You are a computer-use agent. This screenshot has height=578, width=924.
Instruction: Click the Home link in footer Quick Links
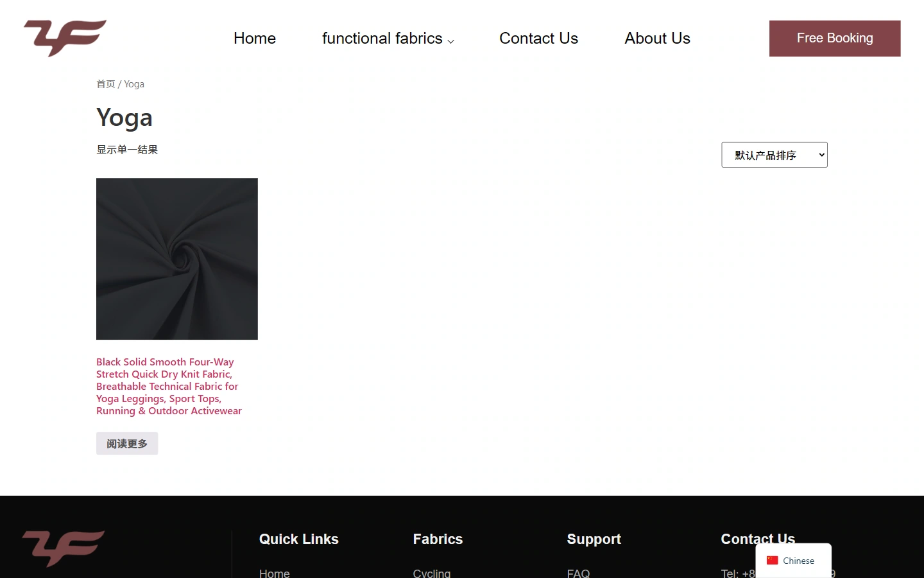(x=275, y=573)
